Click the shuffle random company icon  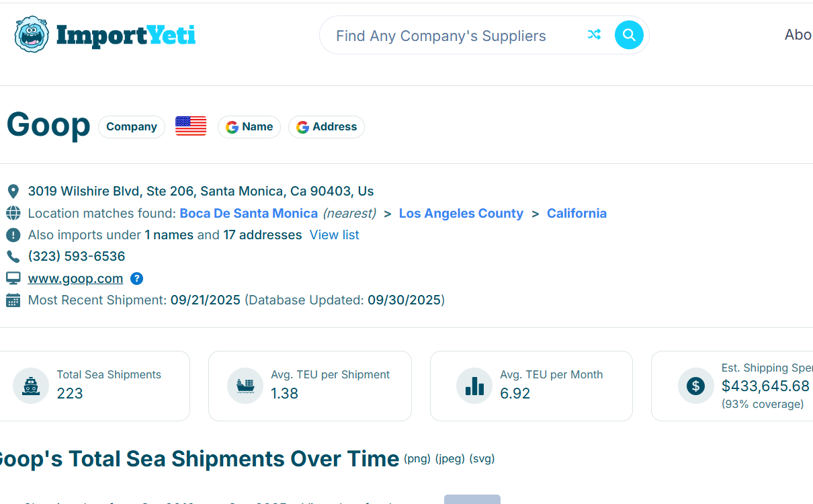coord(594,35)
